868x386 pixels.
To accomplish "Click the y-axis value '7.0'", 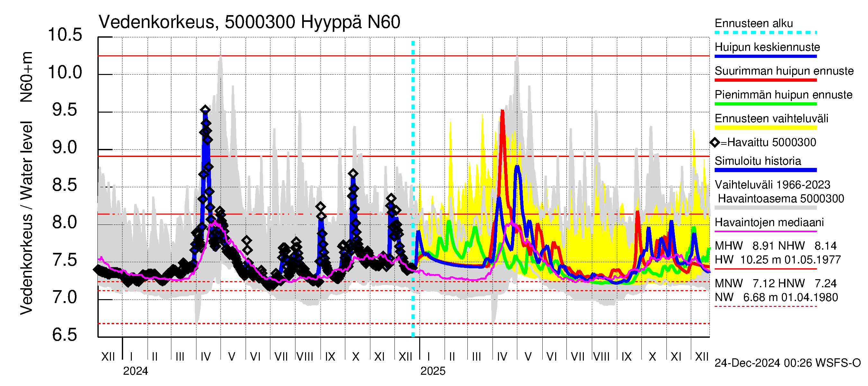I will pyautogui.click(x=65, y=297).
